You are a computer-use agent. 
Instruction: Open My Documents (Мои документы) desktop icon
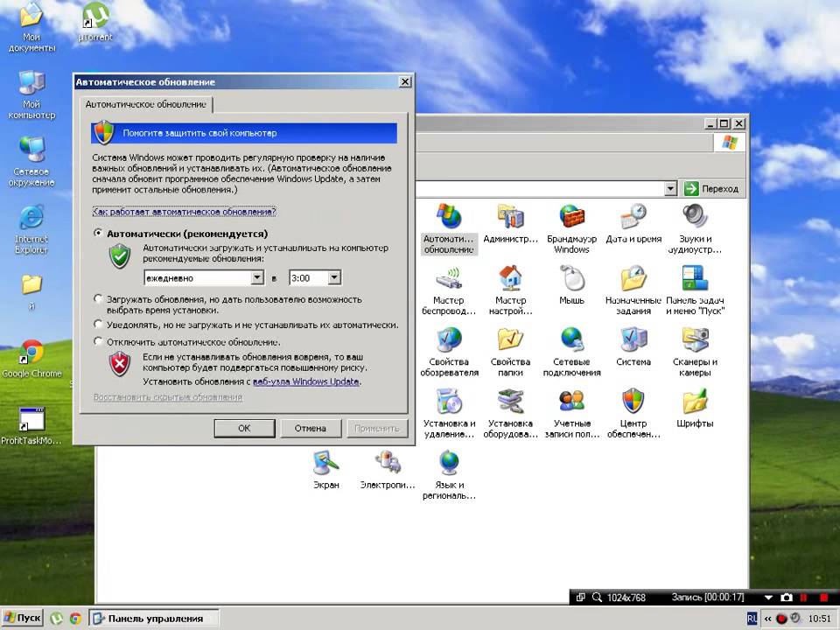(x=31, y=27)
